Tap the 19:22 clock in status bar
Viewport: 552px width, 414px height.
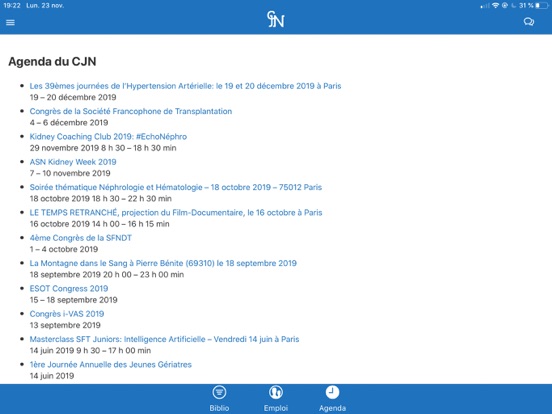click(12, 5)
